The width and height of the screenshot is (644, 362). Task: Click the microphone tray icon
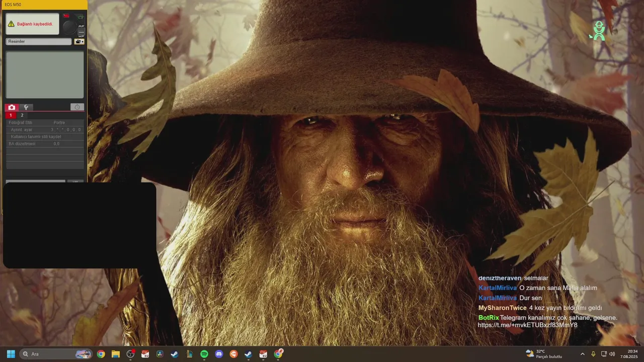[x=594, y=354]
